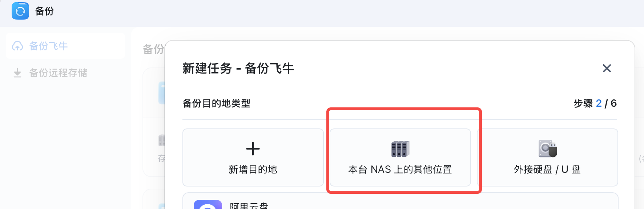Click the blue task icon behind the dialog

click(162, 93)
